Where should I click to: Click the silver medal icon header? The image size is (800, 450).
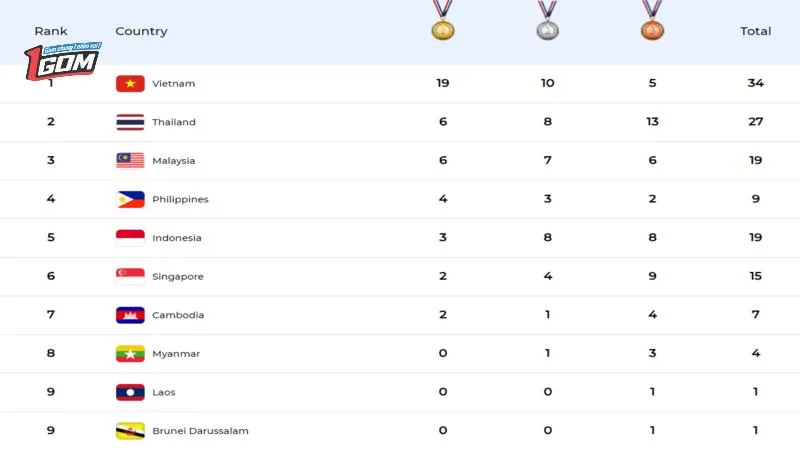[x=547, y=20]
